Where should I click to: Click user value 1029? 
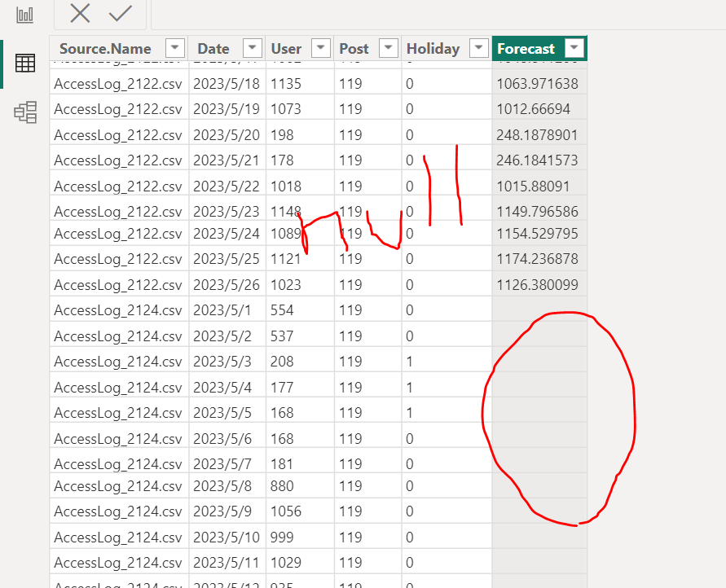click(286, 563)
